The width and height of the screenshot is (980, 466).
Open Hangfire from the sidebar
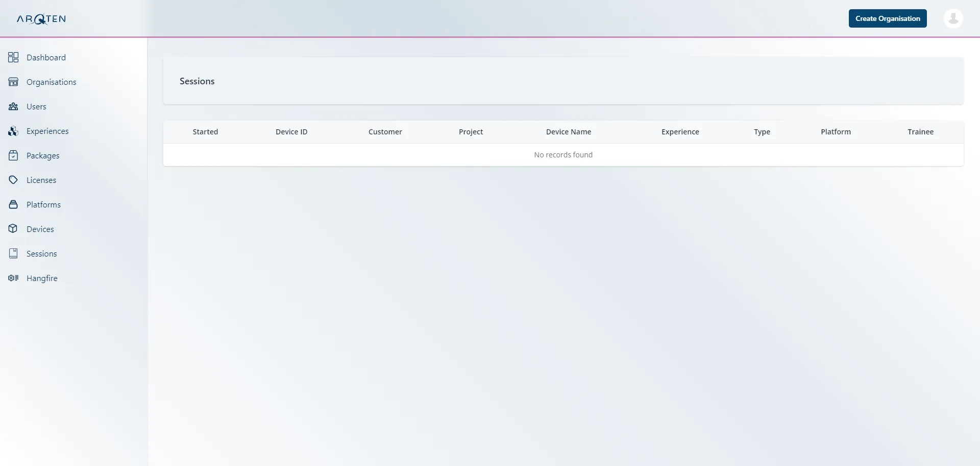42,278
